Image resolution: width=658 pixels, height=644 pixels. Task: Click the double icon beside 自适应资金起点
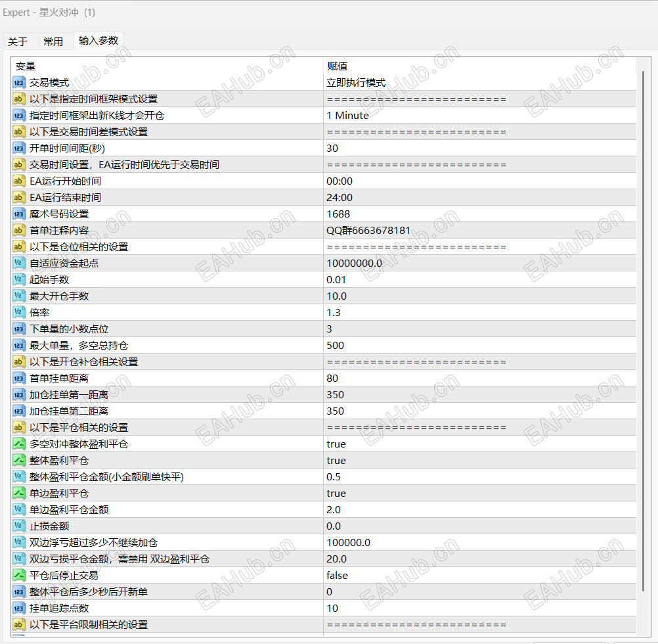click(19, 264)
